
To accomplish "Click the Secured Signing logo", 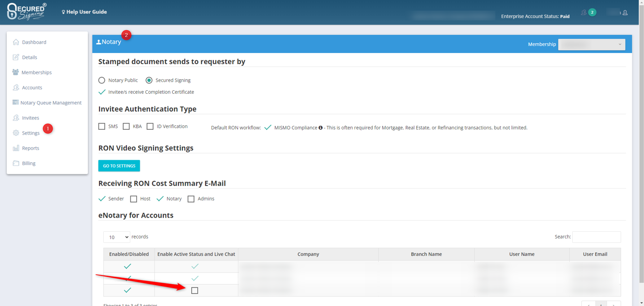I will coord(27,12).
